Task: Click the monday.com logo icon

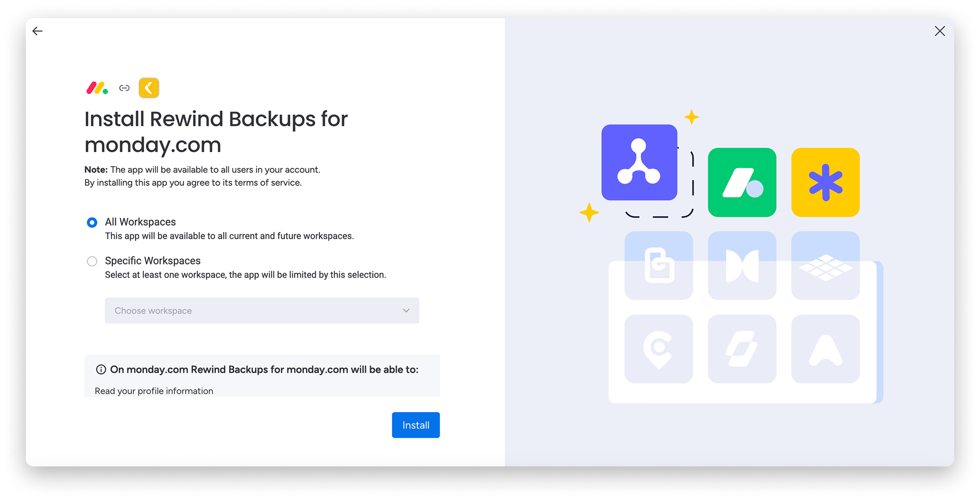Action: coord(97,88)
